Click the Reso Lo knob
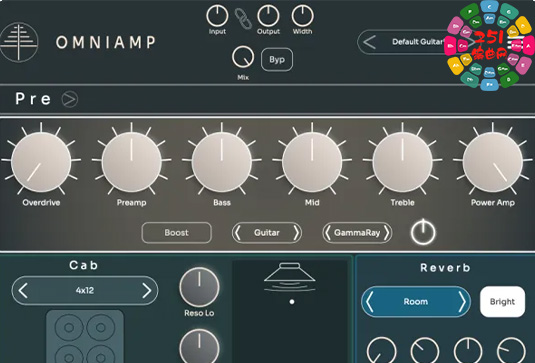The image size is (535, 363). [x=200, y=287]
